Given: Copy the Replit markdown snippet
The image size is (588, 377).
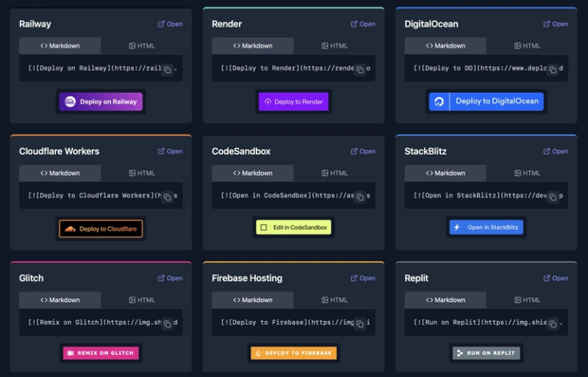Looking at the screenshot, I should tap(553, 323).
